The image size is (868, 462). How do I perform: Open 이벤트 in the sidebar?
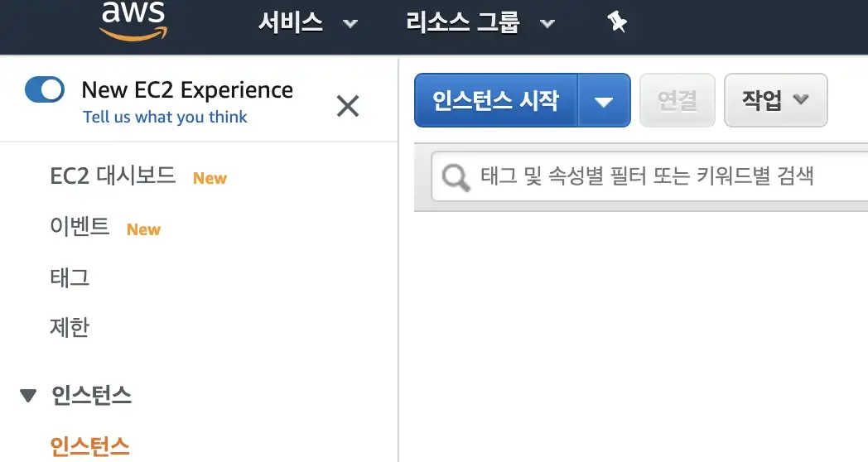point(80,226)
